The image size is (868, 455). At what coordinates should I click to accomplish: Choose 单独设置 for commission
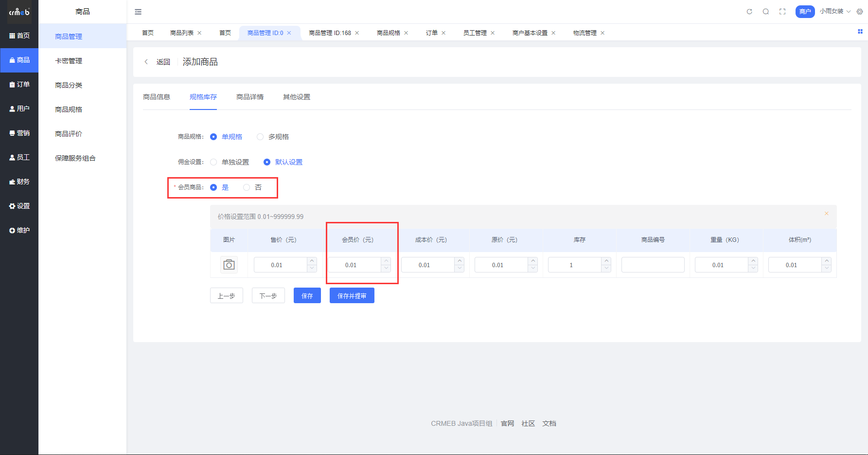click(x=230, y=162)
